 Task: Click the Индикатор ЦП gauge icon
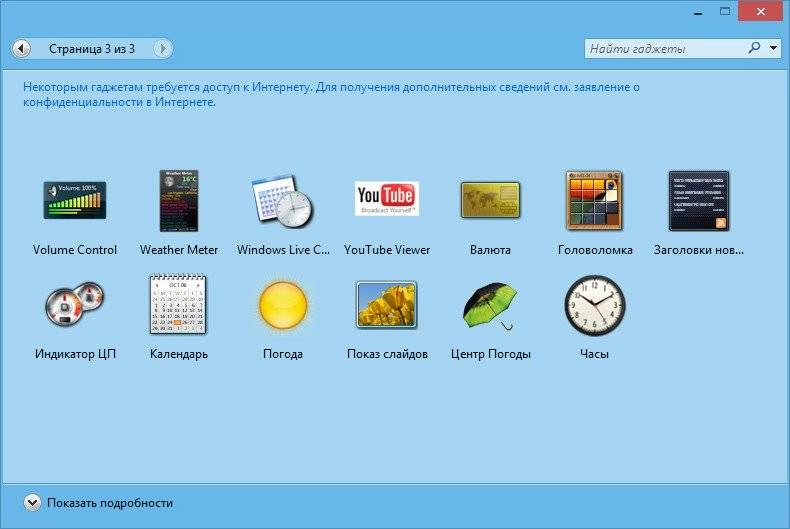[75, 304]
